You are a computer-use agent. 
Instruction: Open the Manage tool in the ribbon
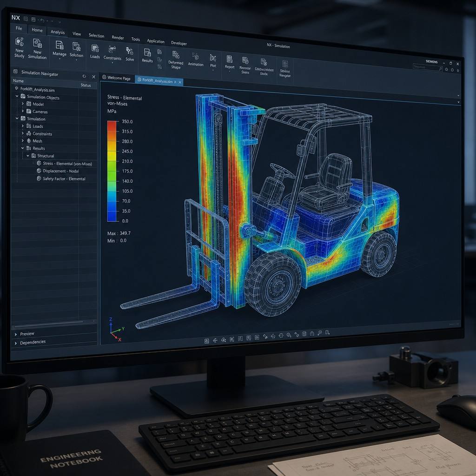click(59, 48)
